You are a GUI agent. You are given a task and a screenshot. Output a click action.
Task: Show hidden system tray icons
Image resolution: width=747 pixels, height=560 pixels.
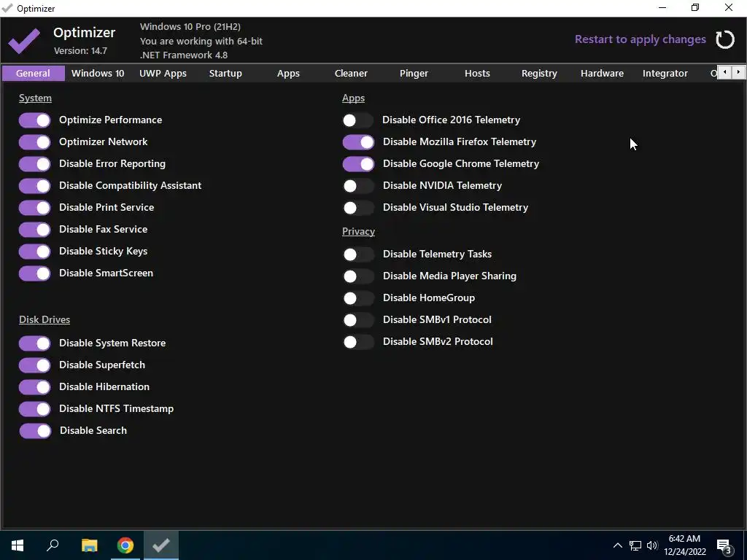617,545
